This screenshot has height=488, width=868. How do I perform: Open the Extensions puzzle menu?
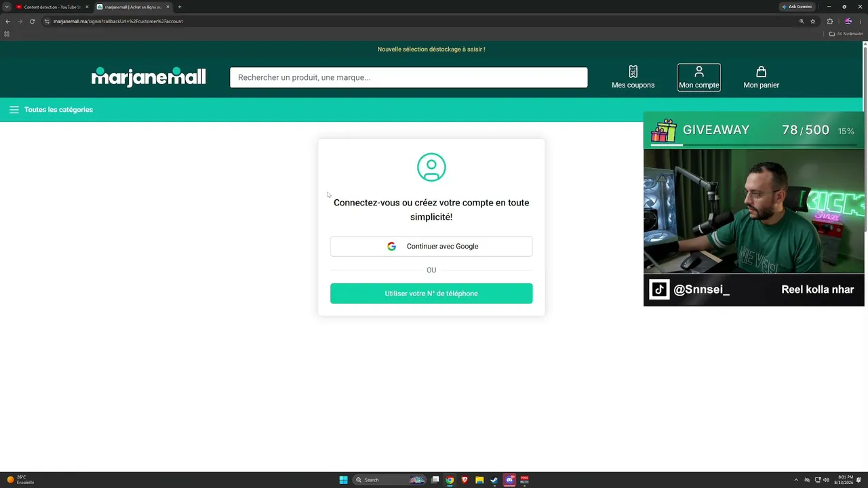click(829, 21)
